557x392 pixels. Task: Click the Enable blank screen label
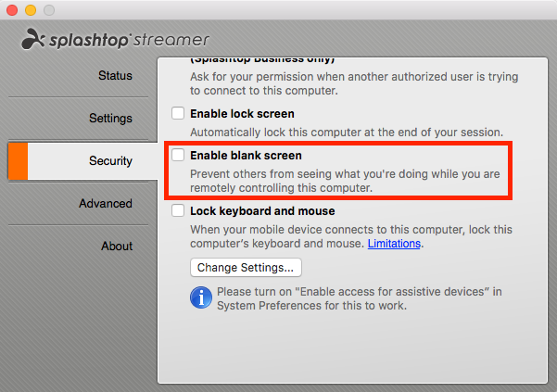click(x=246, y=156)
